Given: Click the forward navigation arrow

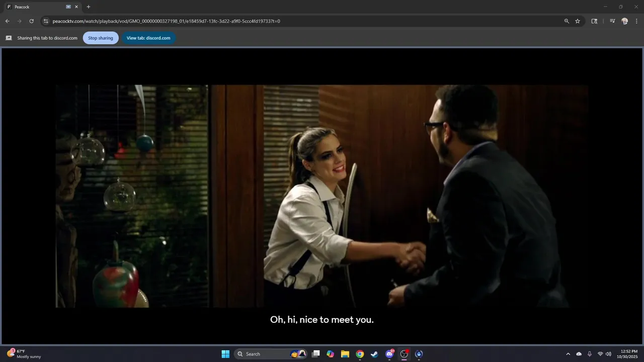Looking at the screenshot, I should [x=19, y=21].
